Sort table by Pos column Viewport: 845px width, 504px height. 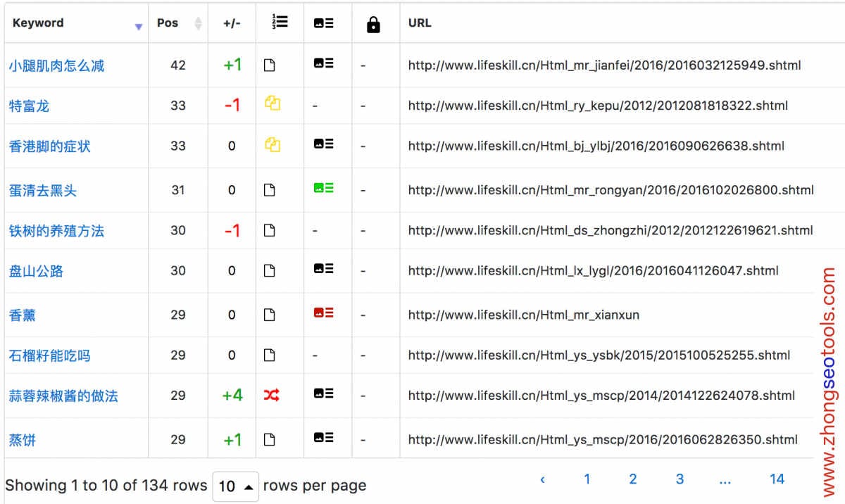168,23
